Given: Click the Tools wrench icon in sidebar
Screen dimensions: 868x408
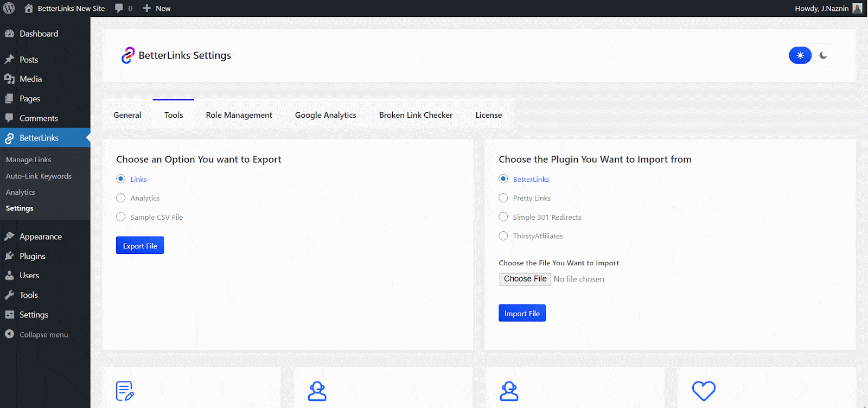Looking at the screenshot, I should 9,295.
